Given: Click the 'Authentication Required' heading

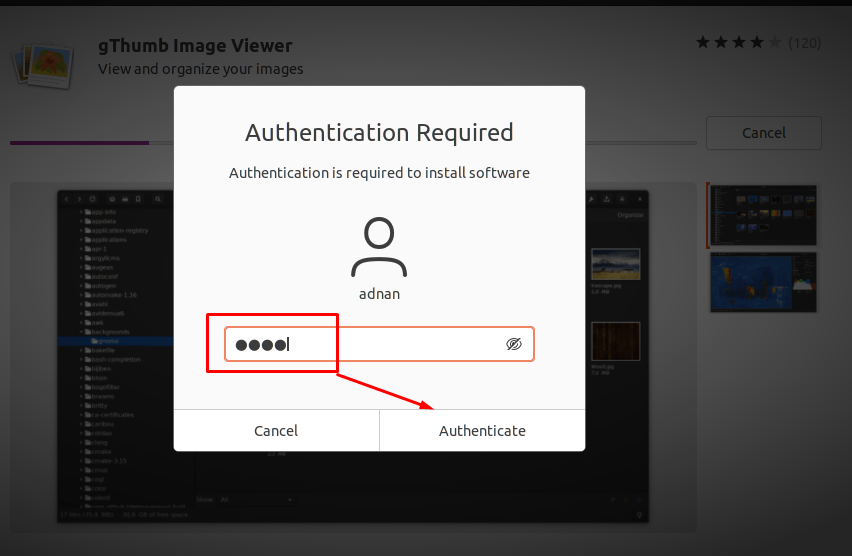Looking at the screenshot, I should point(379,133).
